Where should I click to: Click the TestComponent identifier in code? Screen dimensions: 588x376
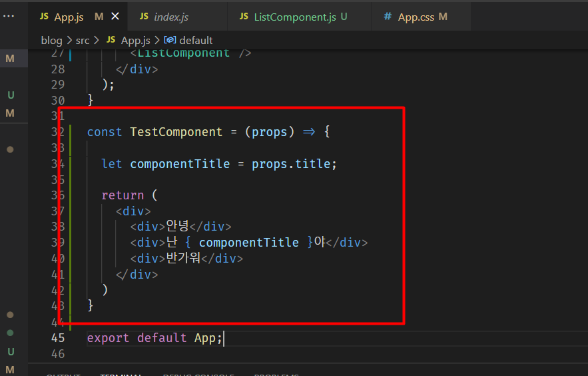176,132
